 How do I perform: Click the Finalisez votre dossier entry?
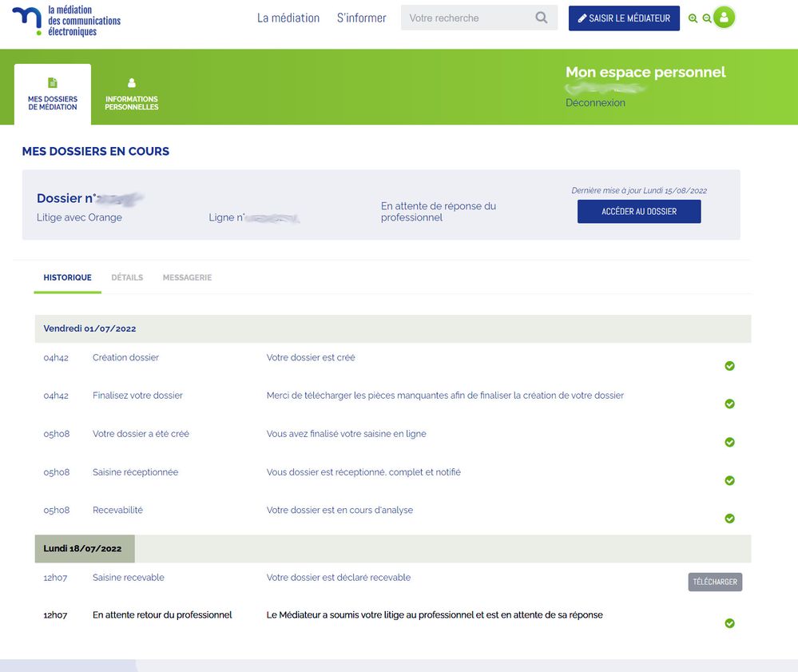tap(137, 396)
